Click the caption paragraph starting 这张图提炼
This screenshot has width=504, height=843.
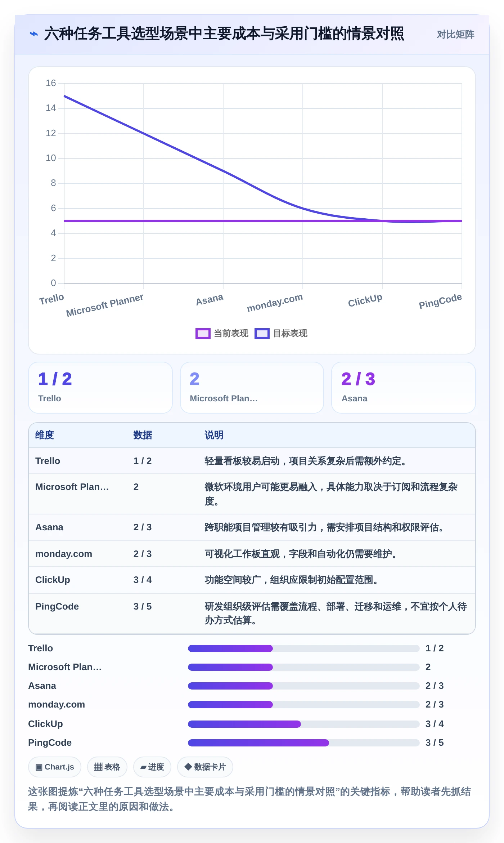tap(249, 799)
